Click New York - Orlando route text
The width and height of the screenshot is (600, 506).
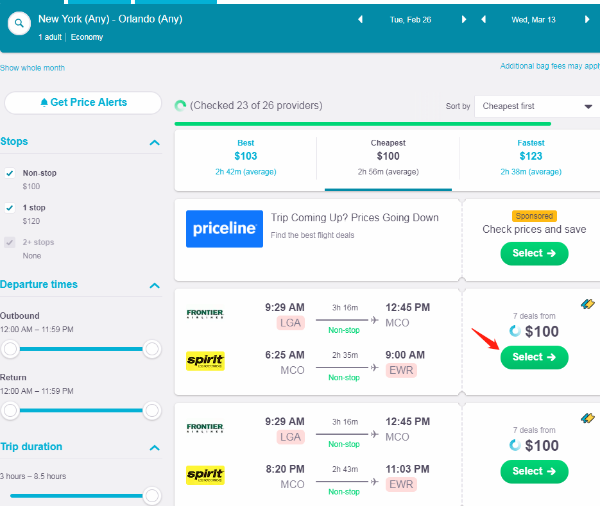110,19
